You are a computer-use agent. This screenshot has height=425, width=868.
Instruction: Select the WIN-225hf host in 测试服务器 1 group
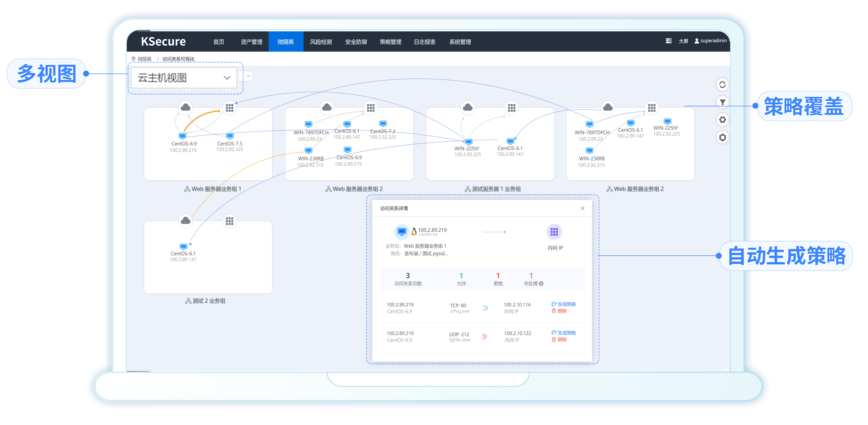pyautogui.click(x=468, y=142)
